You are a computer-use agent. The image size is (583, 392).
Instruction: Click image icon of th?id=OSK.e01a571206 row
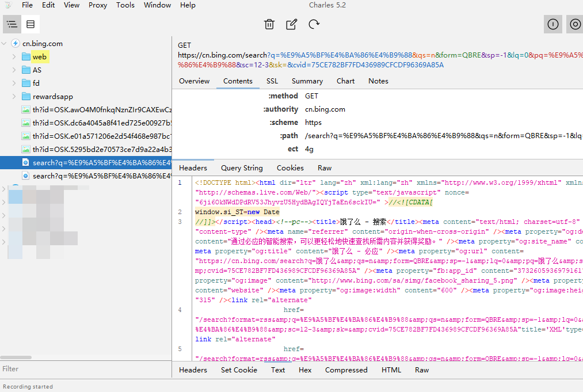(26, 136)
